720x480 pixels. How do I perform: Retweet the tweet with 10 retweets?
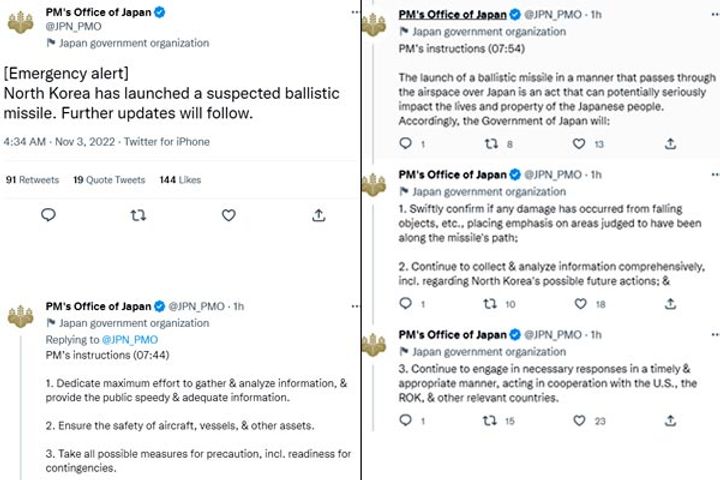[491, 304]
